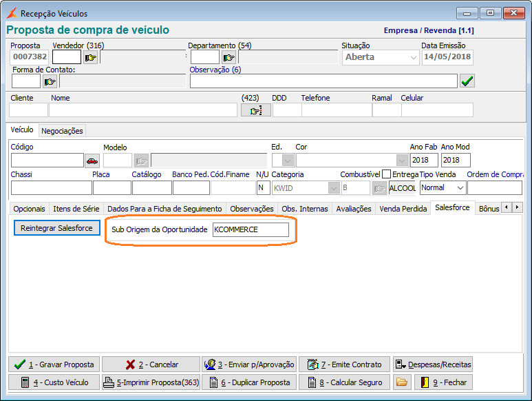
Task: Open the Itens de Série tab
Action: point(76,209)
